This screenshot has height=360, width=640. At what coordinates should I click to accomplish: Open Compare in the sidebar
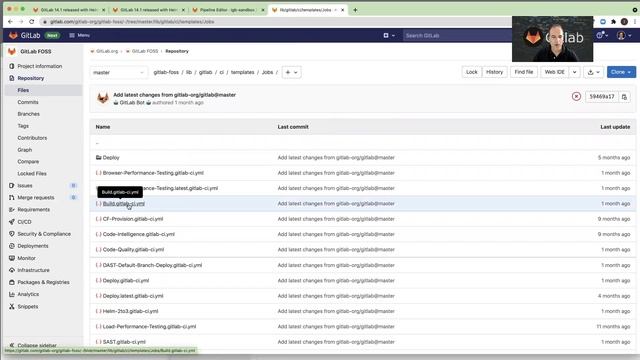coord(28,162)
